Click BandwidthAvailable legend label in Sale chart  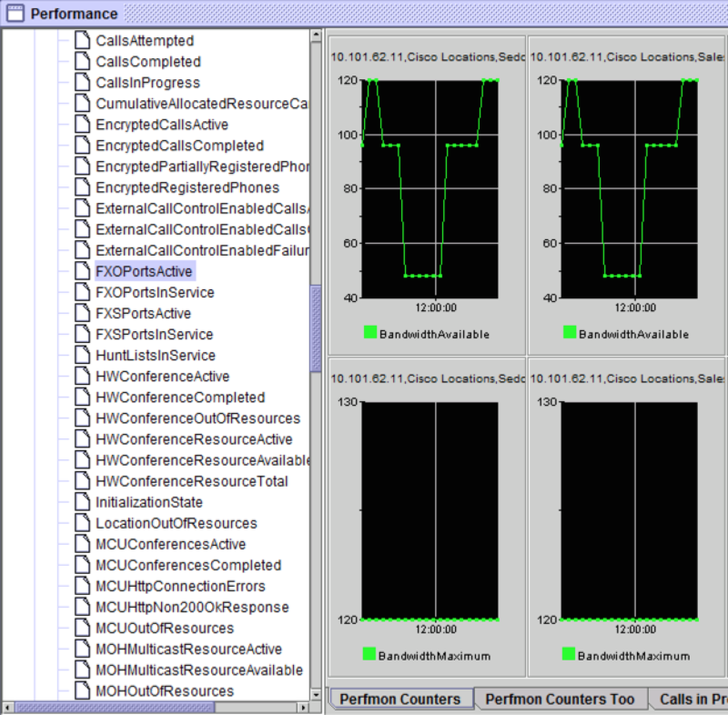click(x=633, y=334)
